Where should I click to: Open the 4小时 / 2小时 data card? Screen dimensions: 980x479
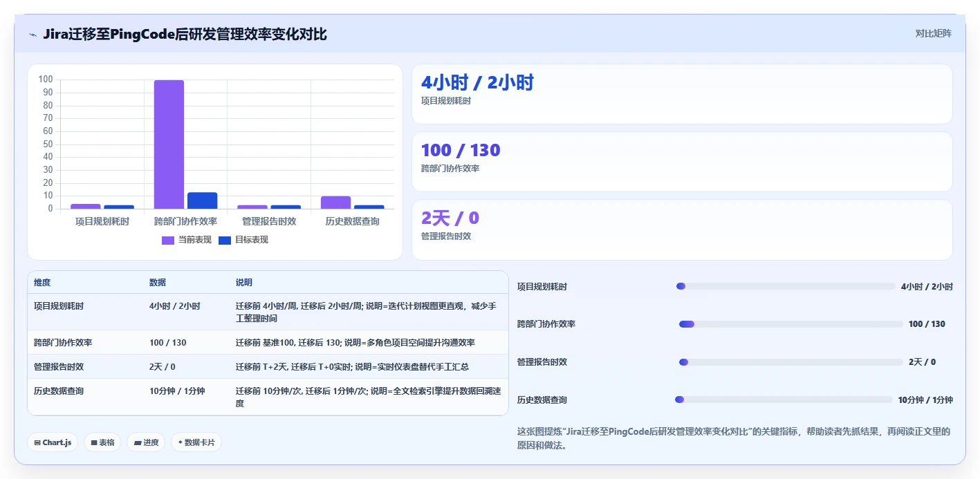point(682,94)
